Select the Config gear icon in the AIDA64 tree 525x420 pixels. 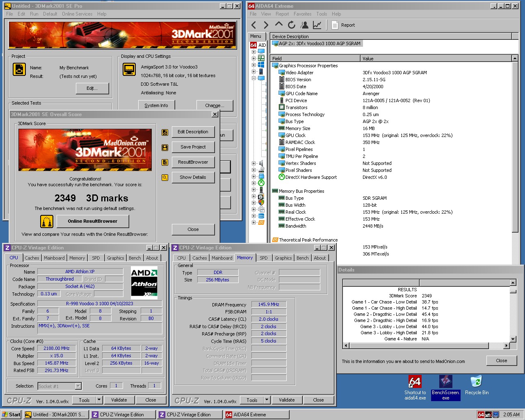coord(261,209)
